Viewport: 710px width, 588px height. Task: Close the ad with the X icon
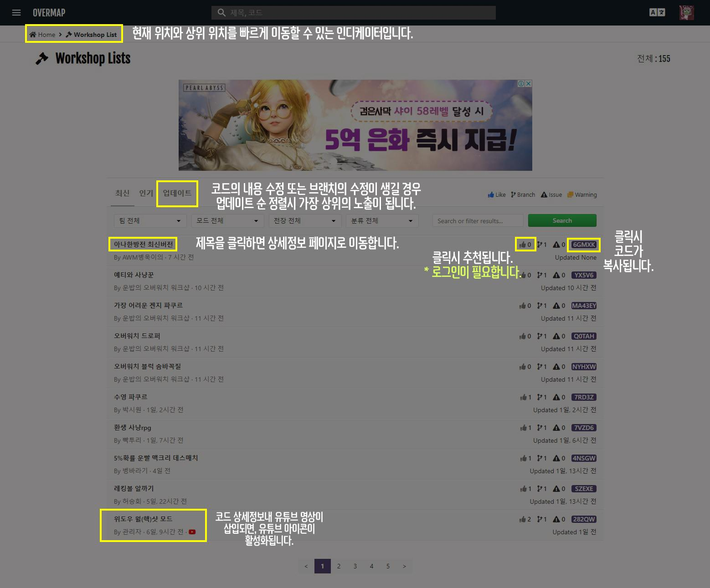point(529,83)
